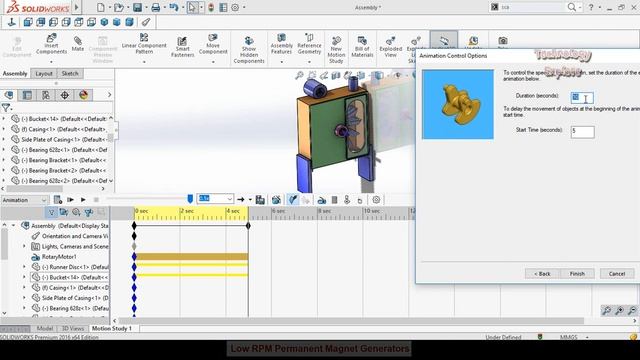Open the Model tab at bottom
The height and width of the screenshot is (360, 640).
click(x=45, y=329)
